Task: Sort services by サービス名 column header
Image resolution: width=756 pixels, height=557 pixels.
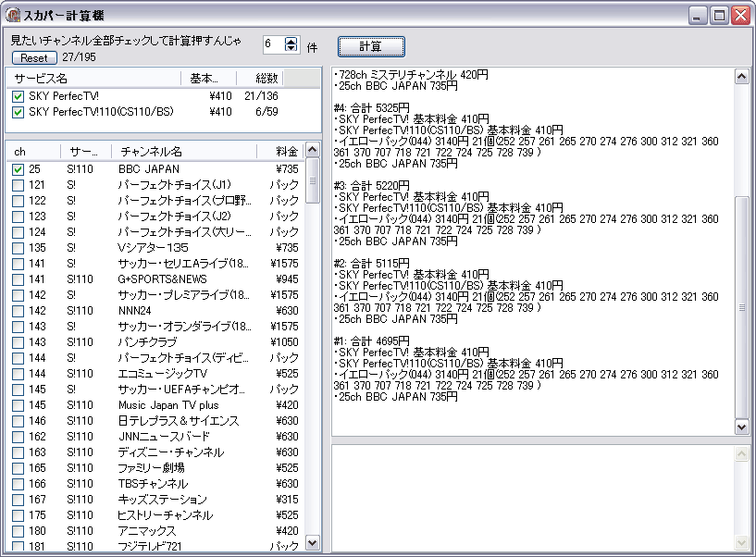Action: (93, 78)
